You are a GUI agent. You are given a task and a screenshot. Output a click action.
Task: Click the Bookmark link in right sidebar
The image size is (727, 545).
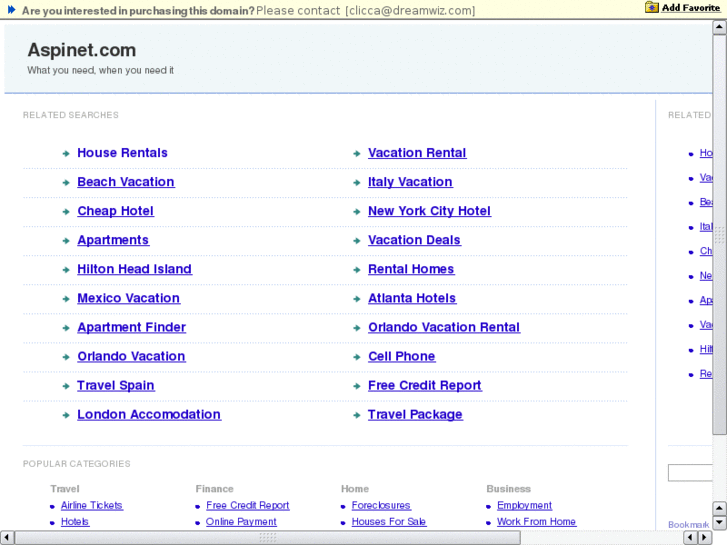[x=689, y=525]
